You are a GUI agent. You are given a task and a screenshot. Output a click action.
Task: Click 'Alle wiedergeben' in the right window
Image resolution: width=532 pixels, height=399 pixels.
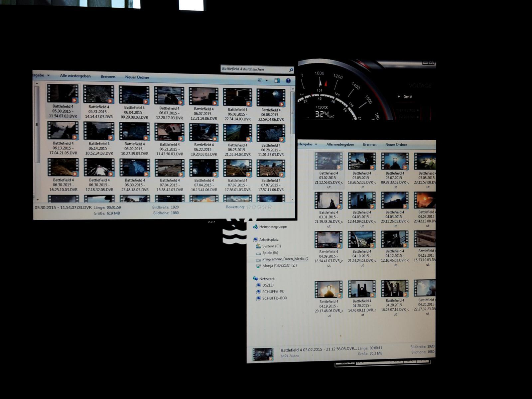(x=340, y=144)
